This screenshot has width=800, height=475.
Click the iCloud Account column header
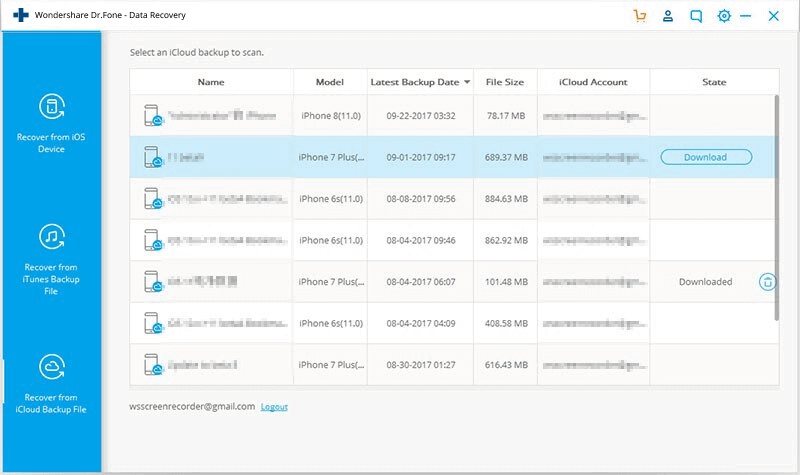coord(594,82)
